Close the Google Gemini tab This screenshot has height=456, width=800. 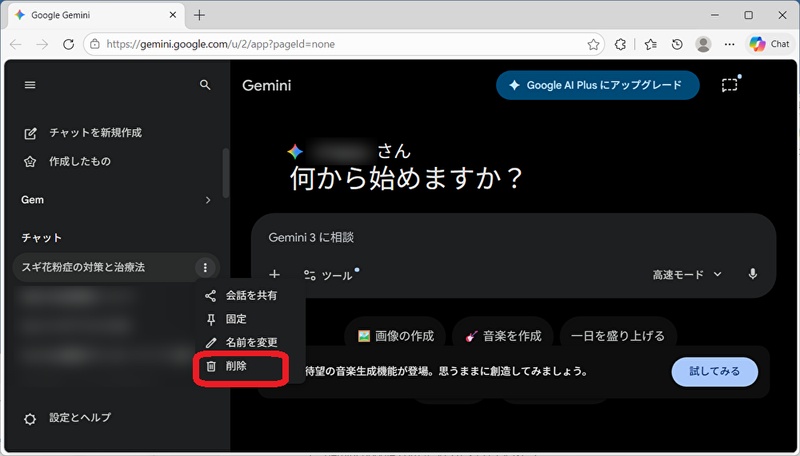pyautogui.click(x=173, y=15)
